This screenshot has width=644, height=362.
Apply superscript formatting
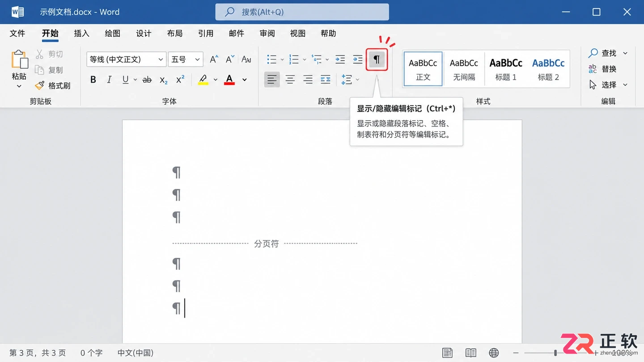pyautogui.click(x=180, y=80)
